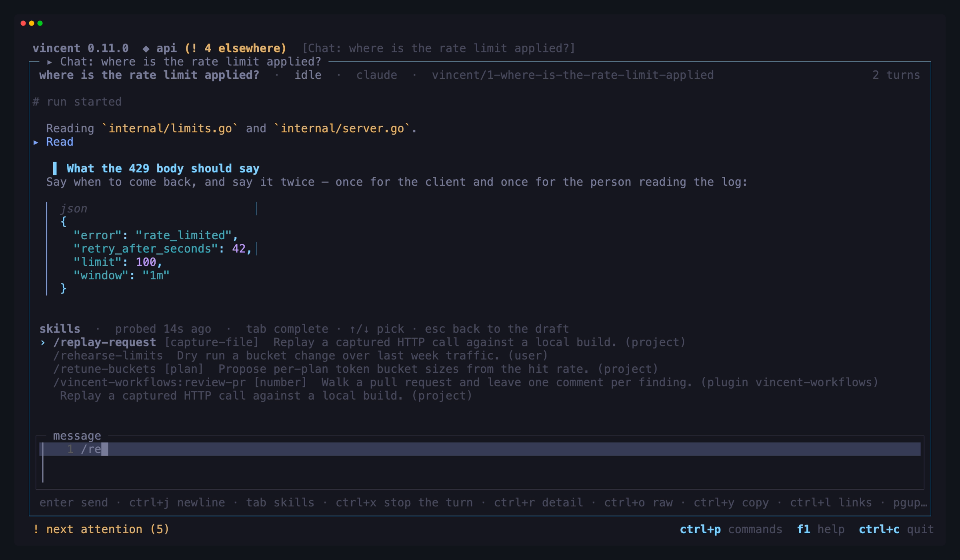Click the "enter send" hint
960x560 pixels.
pos(74,502)
